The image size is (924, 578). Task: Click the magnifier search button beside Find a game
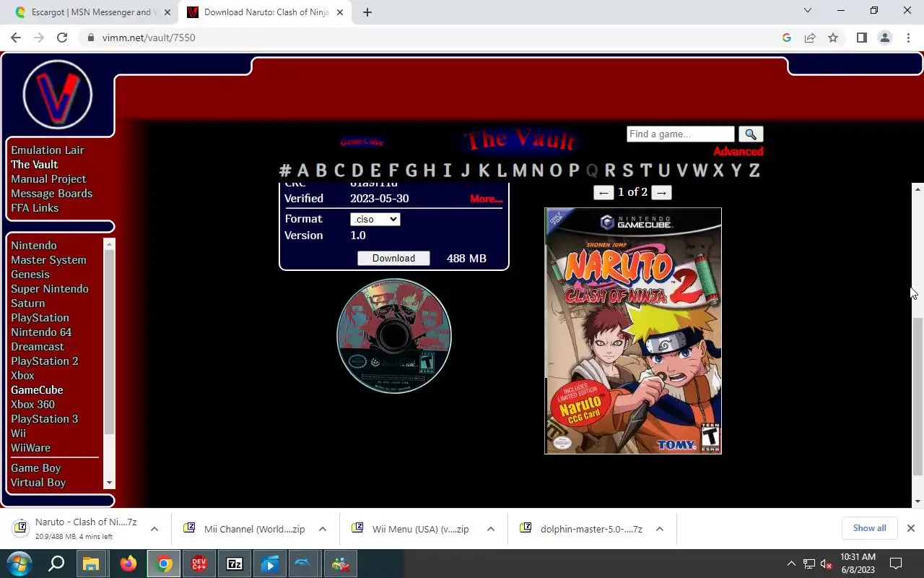coord(751,134)
